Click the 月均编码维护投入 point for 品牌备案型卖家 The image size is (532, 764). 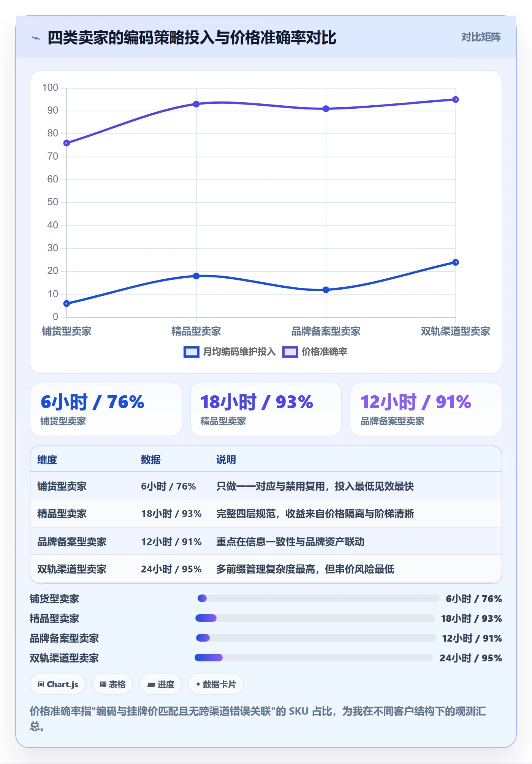[x=326, y=290]
